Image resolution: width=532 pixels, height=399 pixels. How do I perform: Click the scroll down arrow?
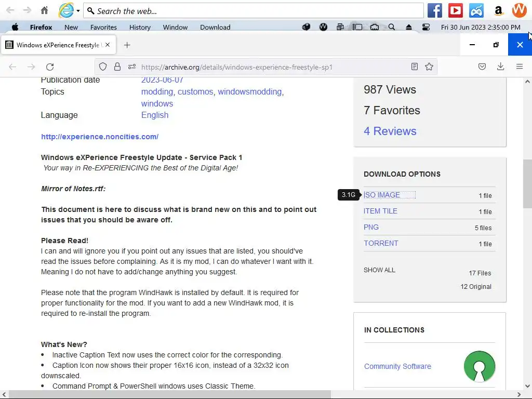point(527,386)
